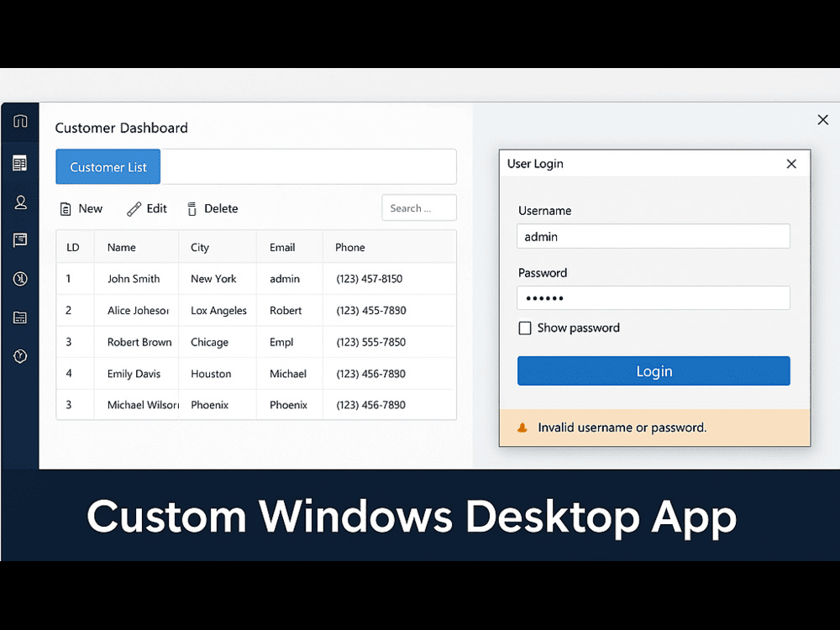
Task: Click the New York city cell
Action: pyautogui.click(x=213, y=279)
